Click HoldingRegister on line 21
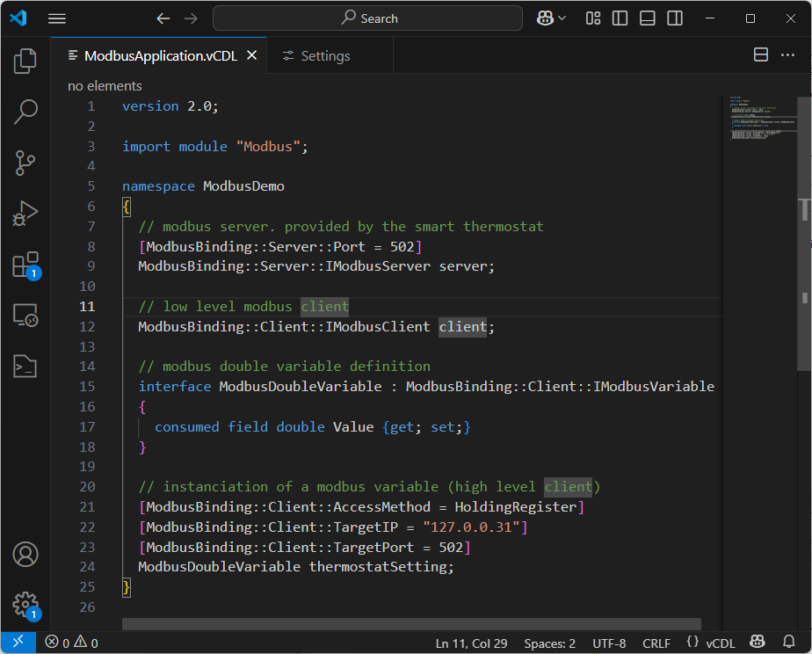 coord(516,507)
